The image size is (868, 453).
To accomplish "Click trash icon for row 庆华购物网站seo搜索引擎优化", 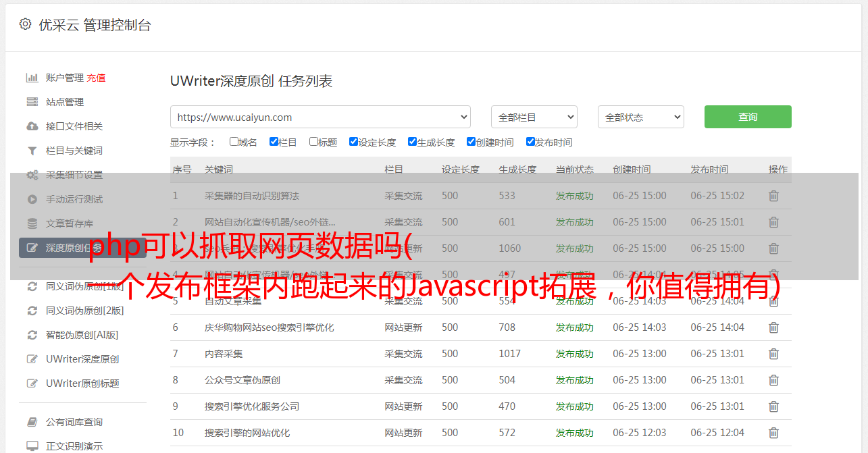I will click(x=773, y=327).
